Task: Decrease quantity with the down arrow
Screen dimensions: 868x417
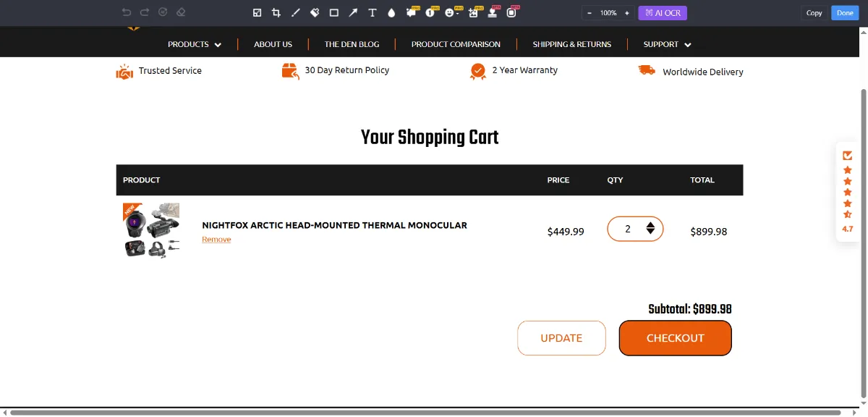Action: pyautogui.click(x=650, y=233)
